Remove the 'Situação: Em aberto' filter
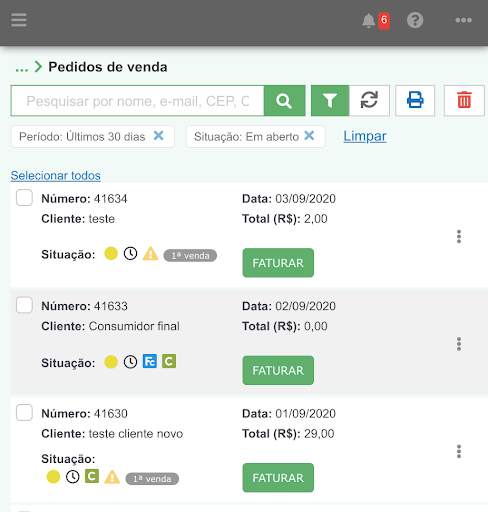 click(309, 136)
